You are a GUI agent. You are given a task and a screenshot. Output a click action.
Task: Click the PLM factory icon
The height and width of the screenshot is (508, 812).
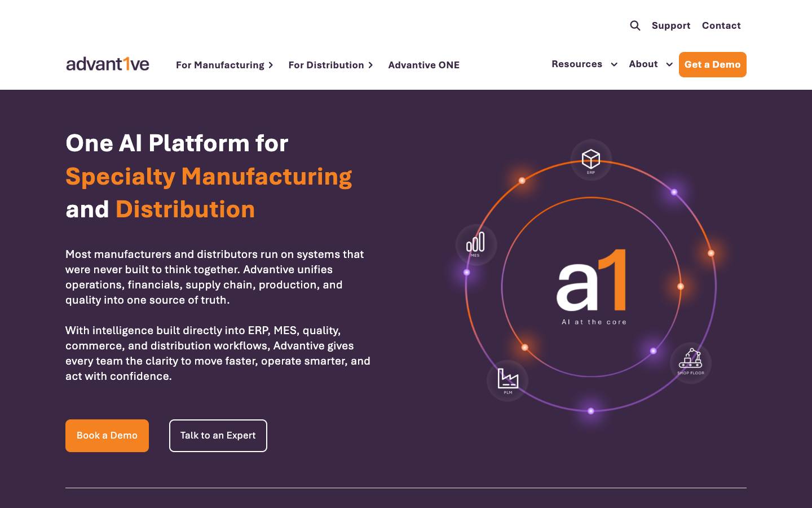pyautogui.click(x=507, y=379)
